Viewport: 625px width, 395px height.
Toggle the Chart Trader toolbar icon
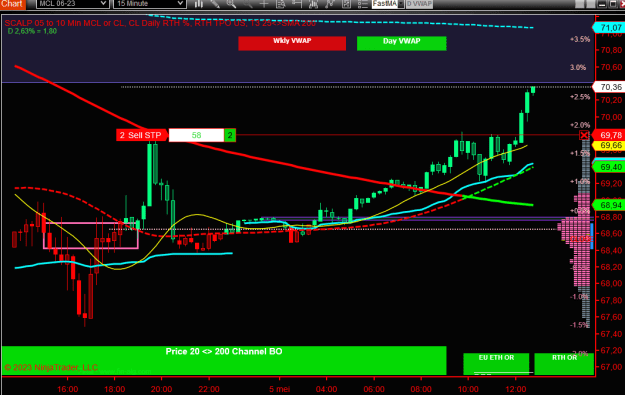click(x=297, y=4)
